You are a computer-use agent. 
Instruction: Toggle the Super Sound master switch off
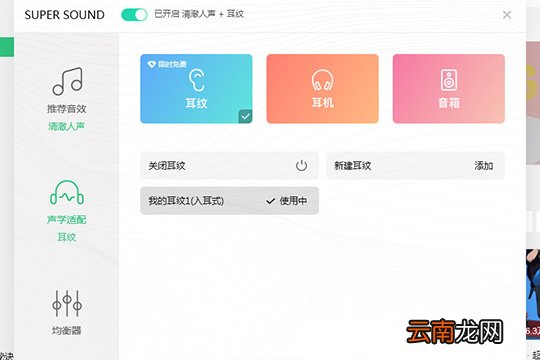(134, 14)
